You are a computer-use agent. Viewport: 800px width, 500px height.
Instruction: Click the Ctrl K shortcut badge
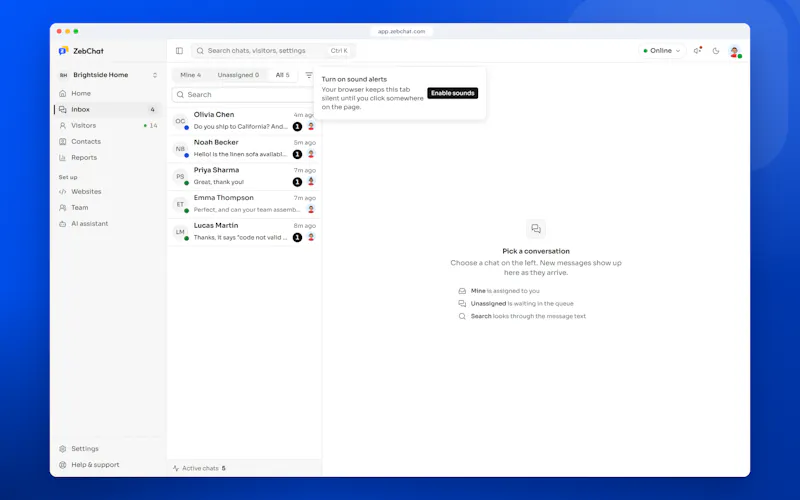[x=339, y=51]
